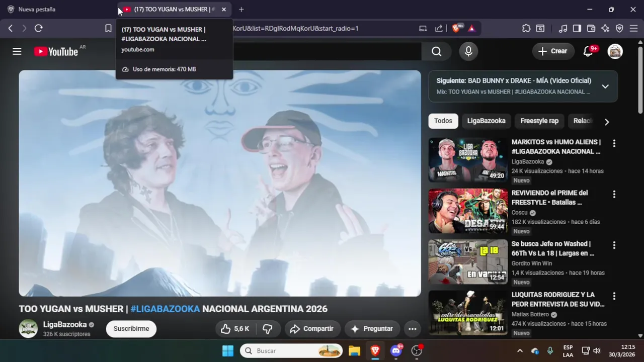This screenshot has height=362, width=644.
Task: Click the YouTube search magnifier button
Action: click(x=436, y=51)
